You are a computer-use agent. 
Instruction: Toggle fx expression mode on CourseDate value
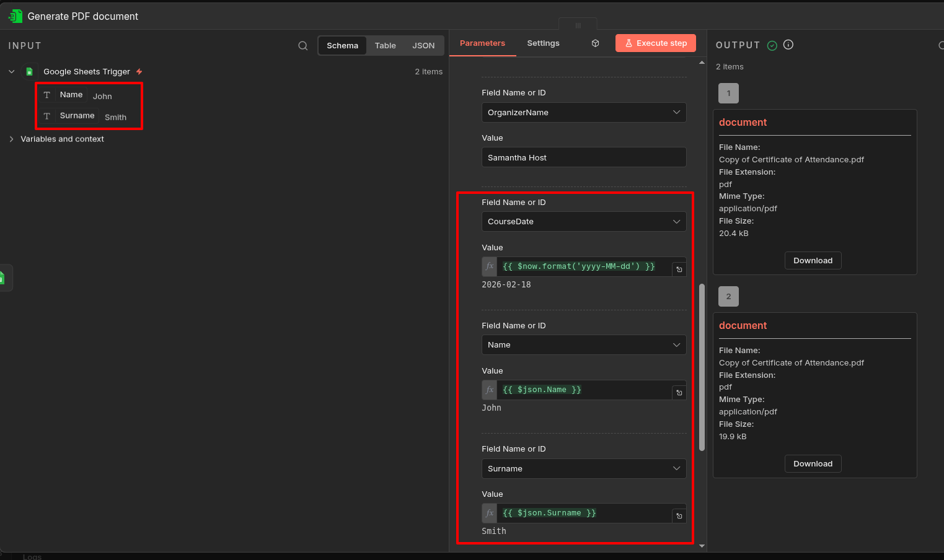(x=489, y=266)
